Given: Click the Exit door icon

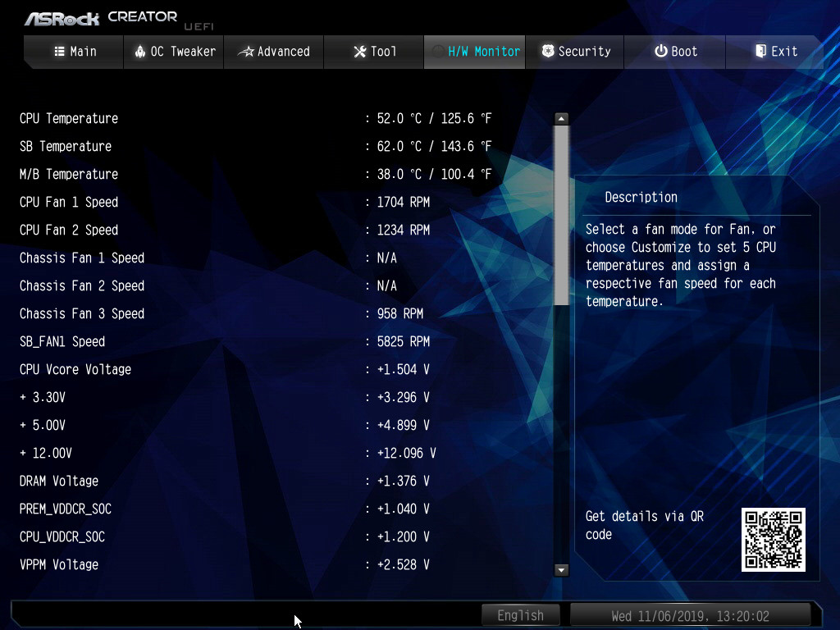Looking at the screenshot, I should (x=760, y=51).
